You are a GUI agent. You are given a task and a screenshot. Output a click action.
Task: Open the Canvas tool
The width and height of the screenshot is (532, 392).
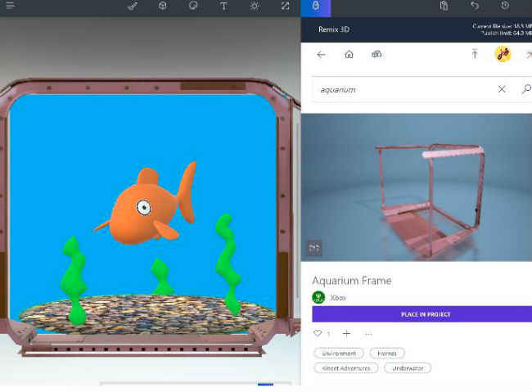tap(285, 6)
